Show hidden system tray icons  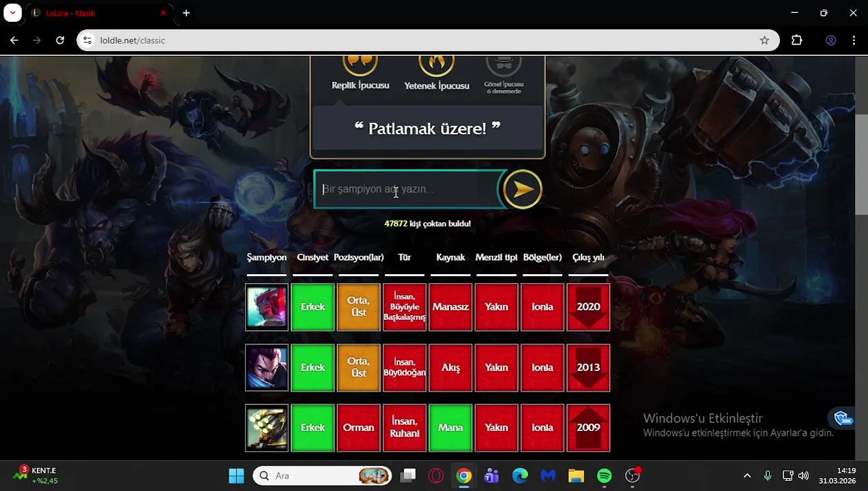[747, 476]
